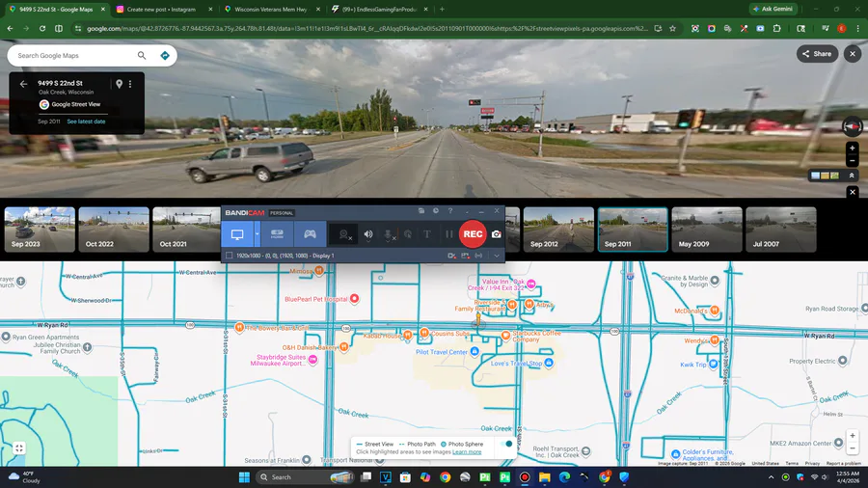Share this Street View
This screenshot has height=488, width=868.
click(817, 54)
